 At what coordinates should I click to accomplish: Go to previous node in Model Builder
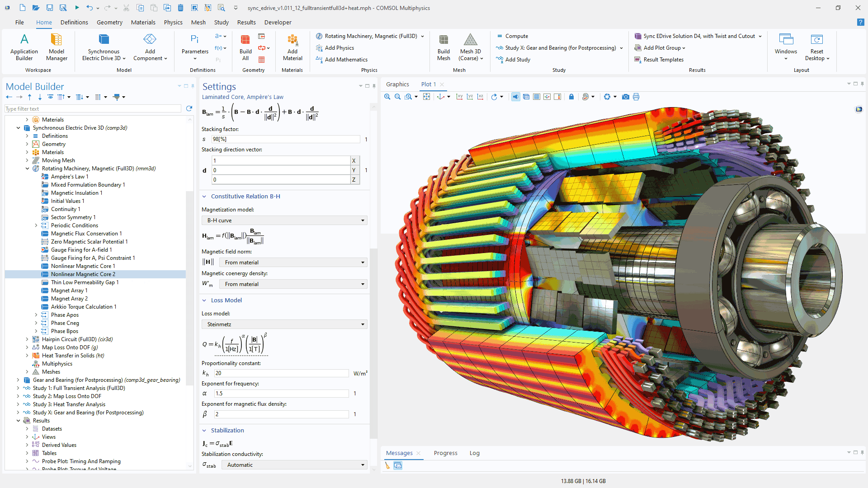pos(9,97)
